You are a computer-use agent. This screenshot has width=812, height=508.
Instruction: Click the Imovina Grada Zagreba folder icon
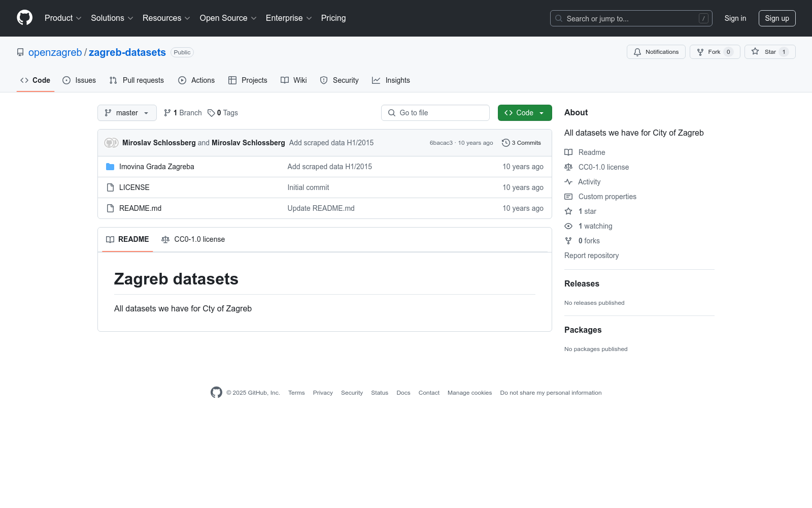point(110,167)
